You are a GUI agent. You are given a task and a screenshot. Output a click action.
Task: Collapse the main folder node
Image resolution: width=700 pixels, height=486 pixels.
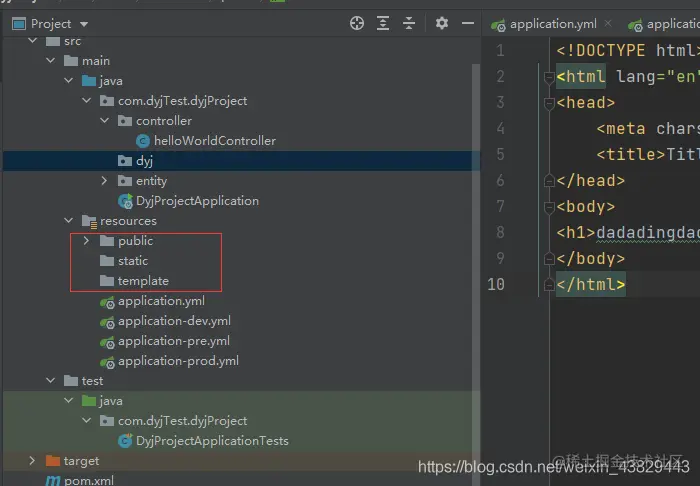coord(50,60)
